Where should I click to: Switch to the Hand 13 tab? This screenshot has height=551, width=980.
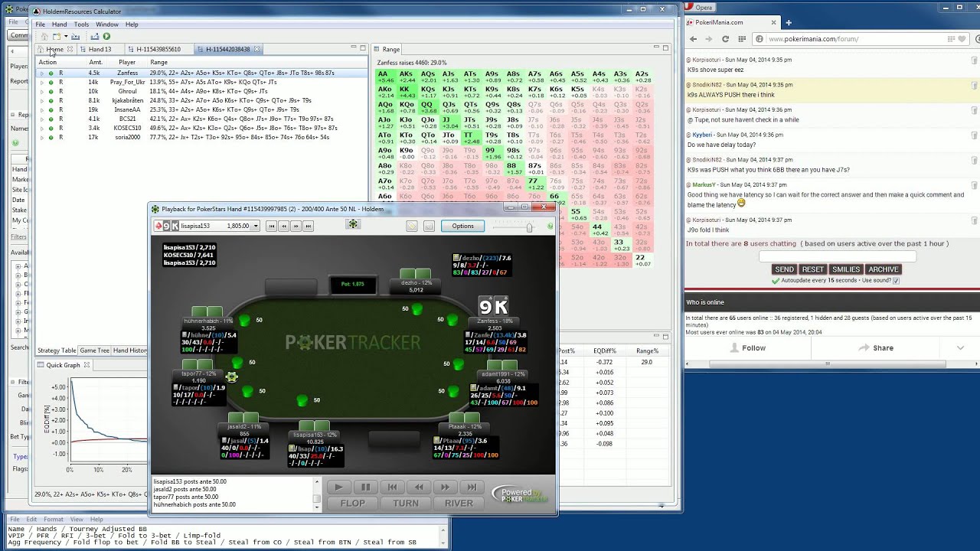(100, 49)
